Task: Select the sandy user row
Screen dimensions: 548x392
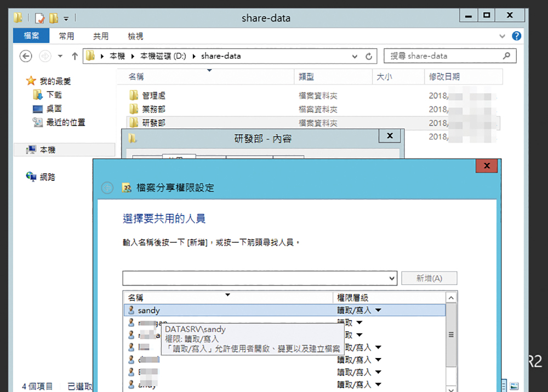Action: [285, 310]
